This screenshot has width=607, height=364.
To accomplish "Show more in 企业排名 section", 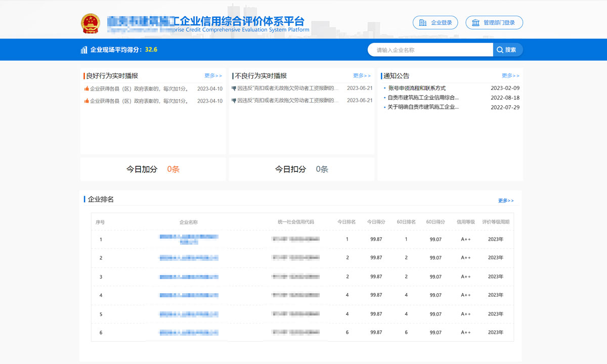I will point(506,201).
